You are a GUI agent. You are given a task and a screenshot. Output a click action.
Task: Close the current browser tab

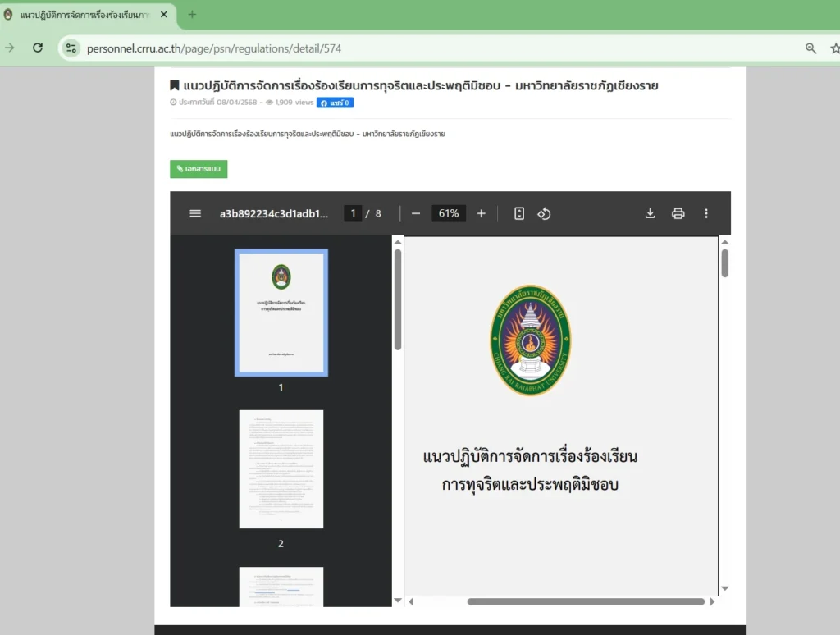[x=164, y=15]
